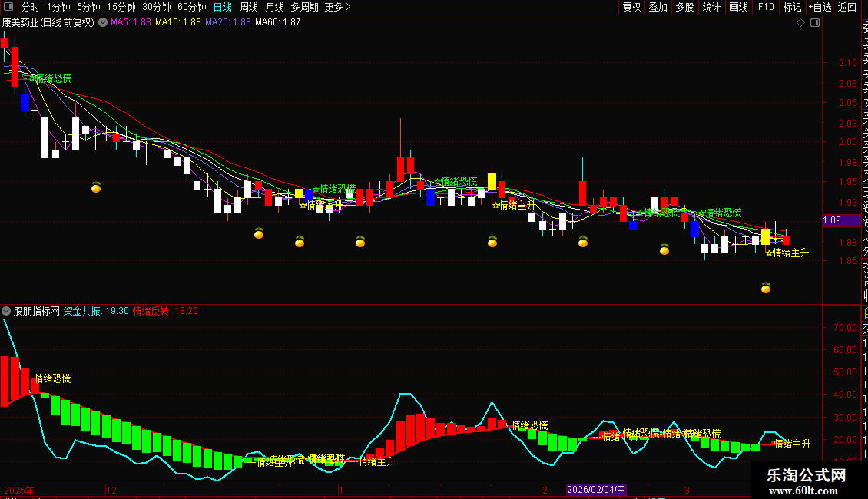Toggle the left sidebar panel icon
The height and width of the screenshot is (499, 868).
pyautogui.click(x=8, y=7)
